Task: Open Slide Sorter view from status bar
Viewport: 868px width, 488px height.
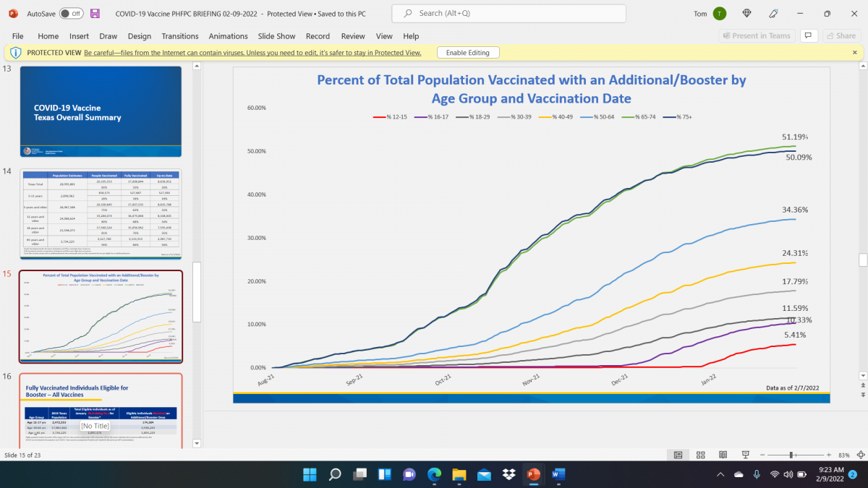Action: [700, 454]
